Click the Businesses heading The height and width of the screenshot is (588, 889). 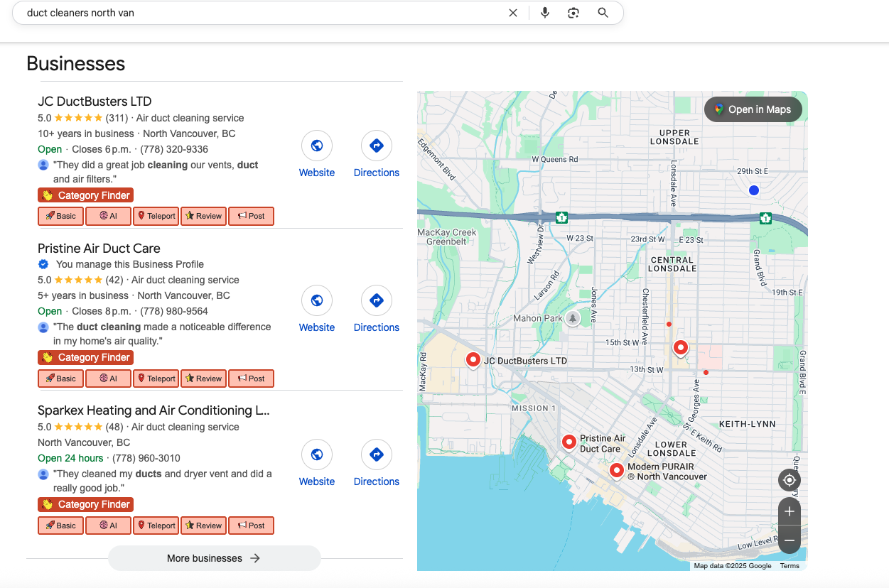(76, 63)
